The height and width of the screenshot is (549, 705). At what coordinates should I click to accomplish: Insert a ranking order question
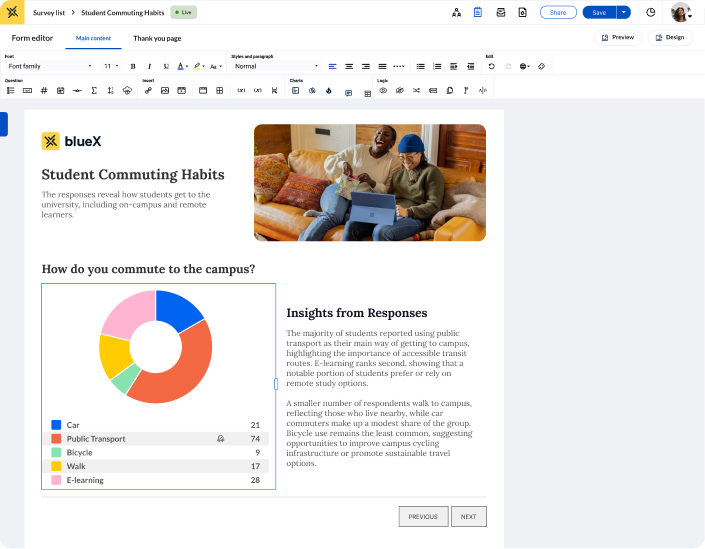111,90
